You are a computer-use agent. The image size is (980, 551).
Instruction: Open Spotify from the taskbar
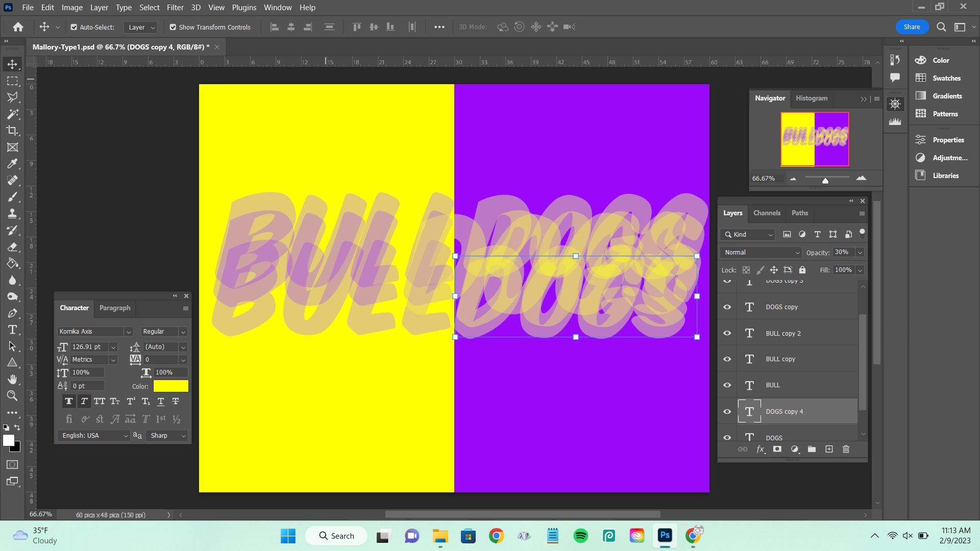tap(580, 536)
